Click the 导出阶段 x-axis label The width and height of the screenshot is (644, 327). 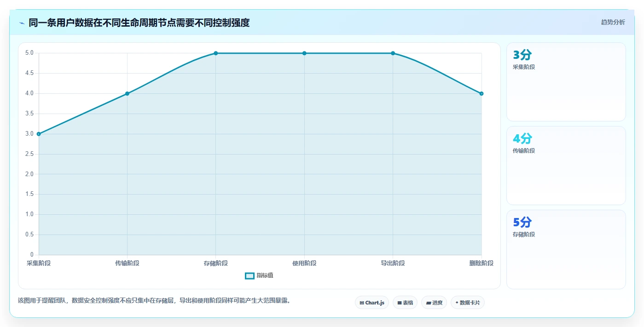click(x=393, y=263)
